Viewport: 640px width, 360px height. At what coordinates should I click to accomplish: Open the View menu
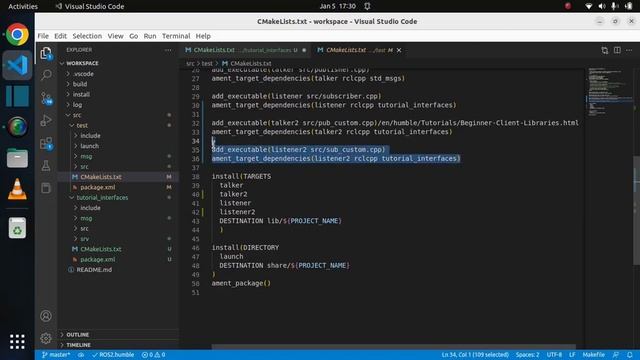(x=116, y=36)
